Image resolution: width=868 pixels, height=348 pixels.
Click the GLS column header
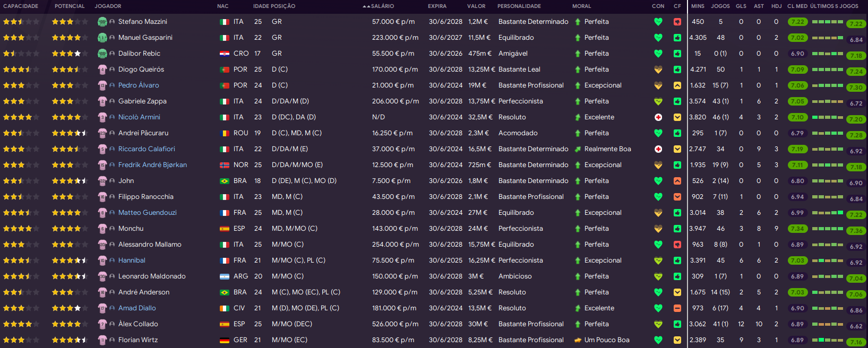[741, 6]
